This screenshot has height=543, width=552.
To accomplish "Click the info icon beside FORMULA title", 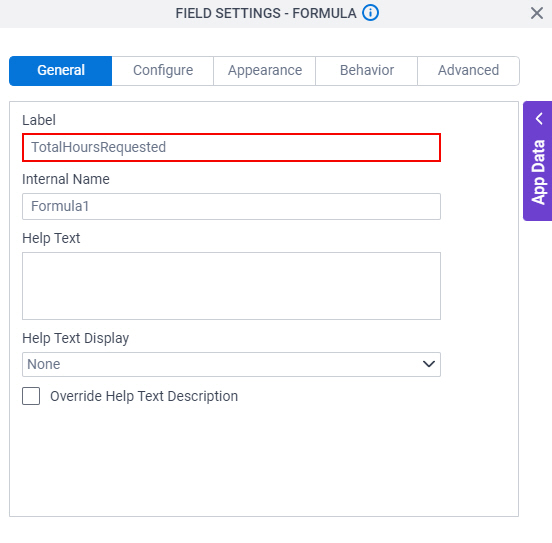I will pyautogui.click(x=370, y=13).
